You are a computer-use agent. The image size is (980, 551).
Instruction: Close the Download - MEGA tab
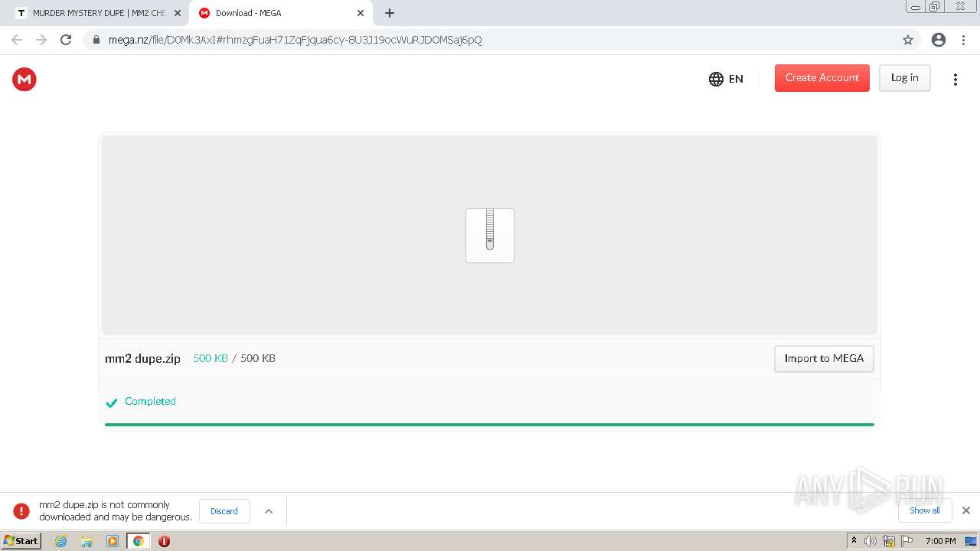(x=361, y=13)
